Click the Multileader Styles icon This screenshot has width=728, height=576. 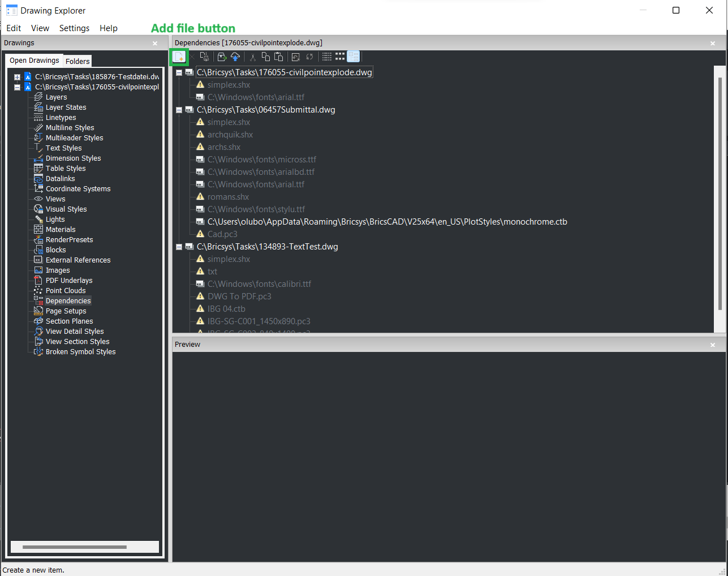point(38,138)
